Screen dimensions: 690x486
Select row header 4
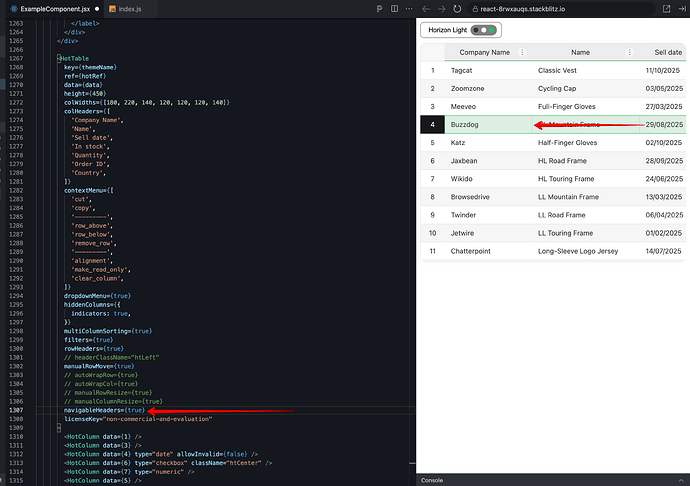pos(433,125)
